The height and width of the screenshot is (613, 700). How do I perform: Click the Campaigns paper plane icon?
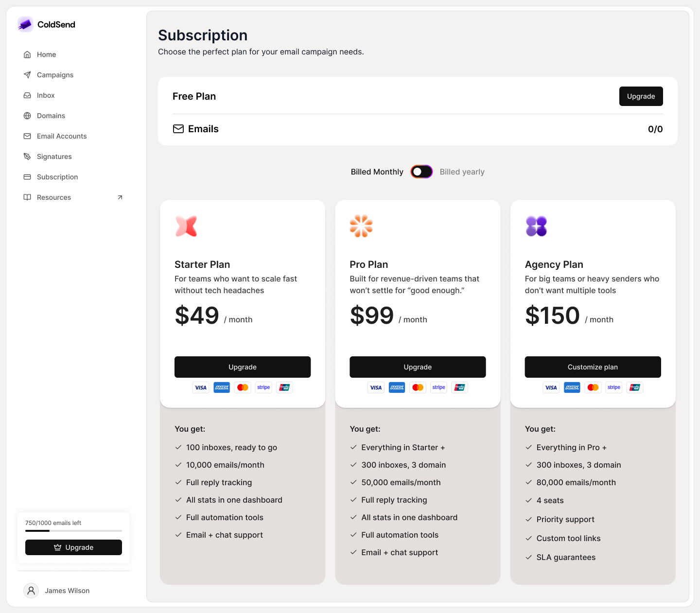click(x=27, y=75)
